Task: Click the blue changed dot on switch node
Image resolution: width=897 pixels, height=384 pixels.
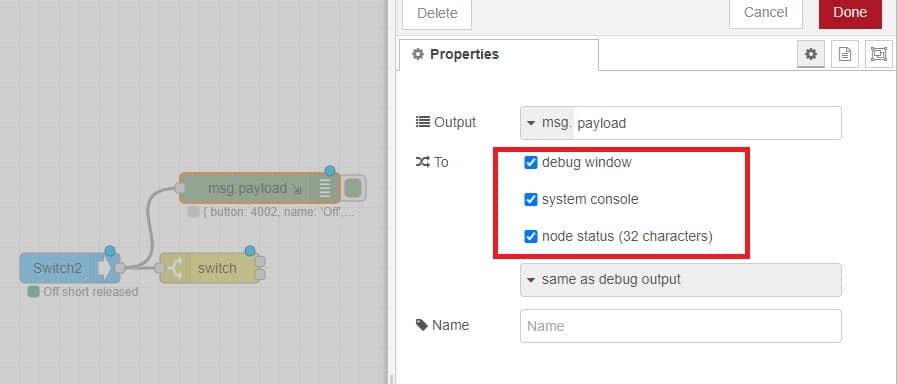Action: click(x=249, y=251)
